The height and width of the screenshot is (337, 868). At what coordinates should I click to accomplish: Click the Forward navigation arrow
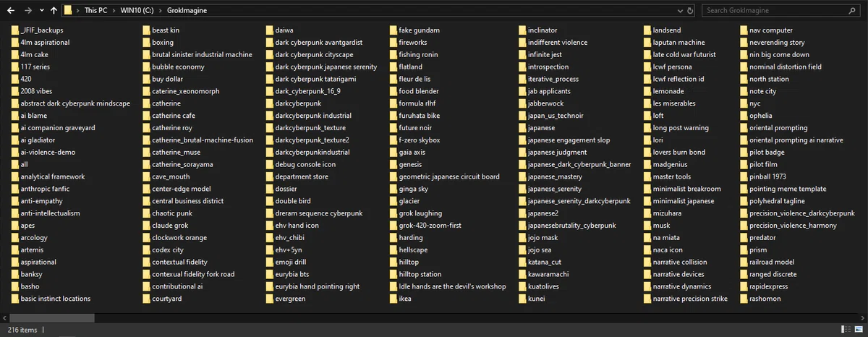[27, 11]
